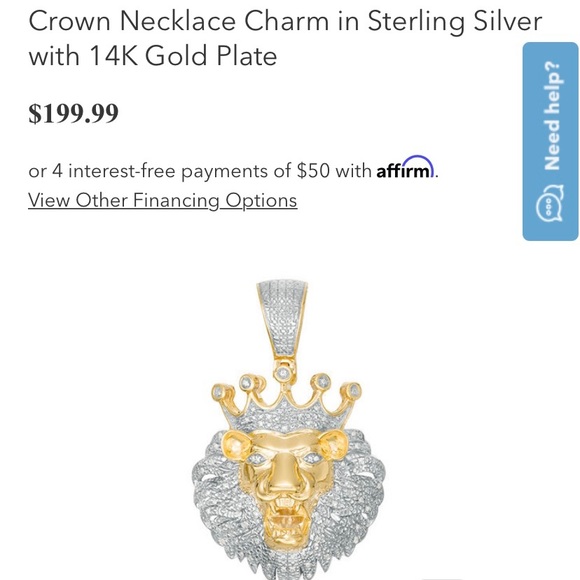Click the product title heading text
This screenshot has height=580, width=580.
pos(285,38)
